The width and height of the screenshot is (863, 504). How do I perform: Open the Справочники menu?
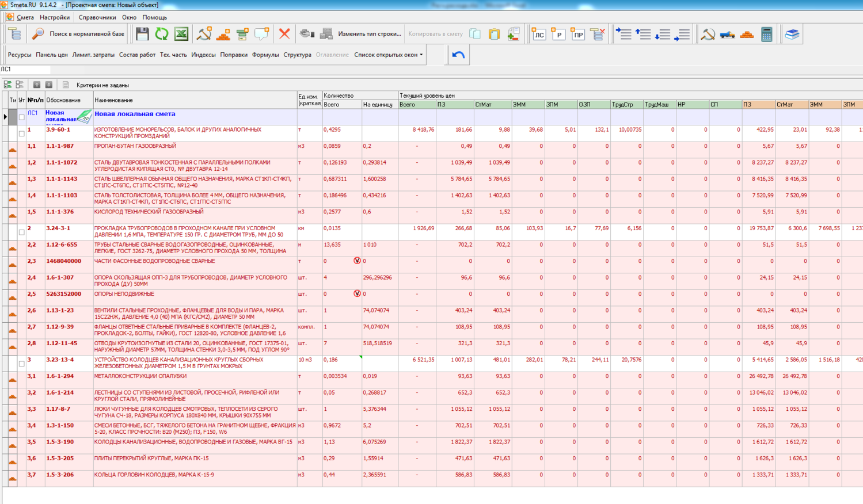(x=97, y=17)
